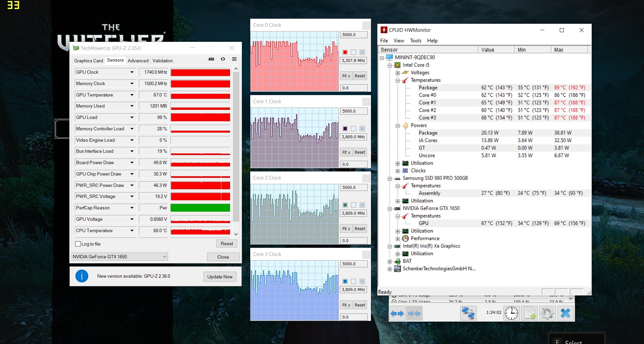Image resolution: width=644 pixels, height=344 pixels.
Task: Click the Reset button in GPU-Z Sensors
Action: click(x=227, y=244)
